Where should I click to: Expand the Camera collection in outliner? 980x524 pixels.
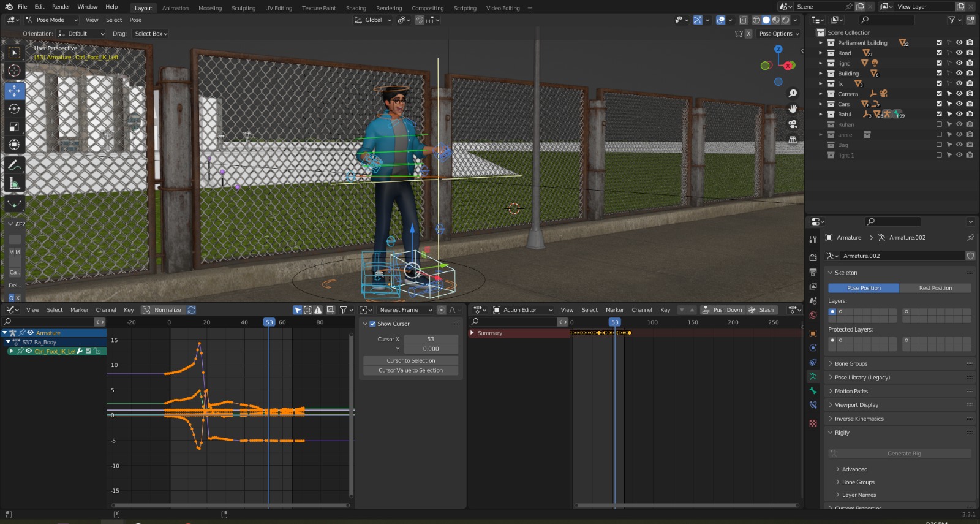coord(821,94)
